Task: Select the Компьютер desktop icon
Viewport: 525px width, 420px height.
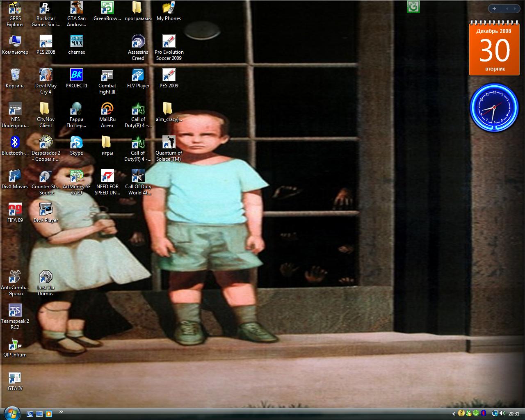Action: pyautogui.click(x=15, y=45)
